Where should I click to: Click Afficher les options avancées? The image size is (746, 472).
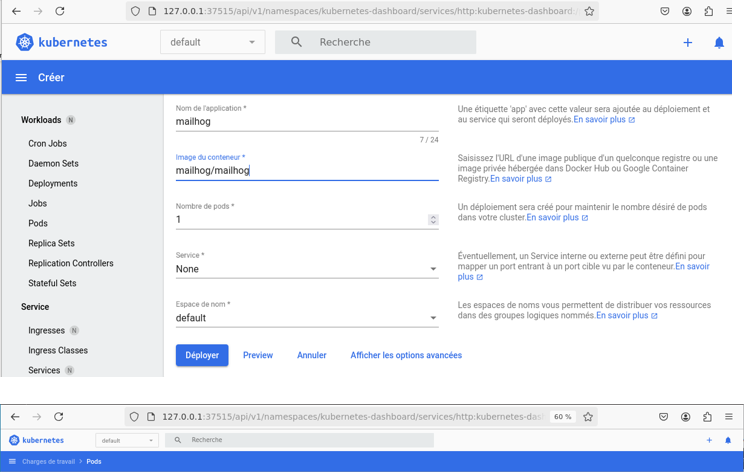tap(405, 355)
